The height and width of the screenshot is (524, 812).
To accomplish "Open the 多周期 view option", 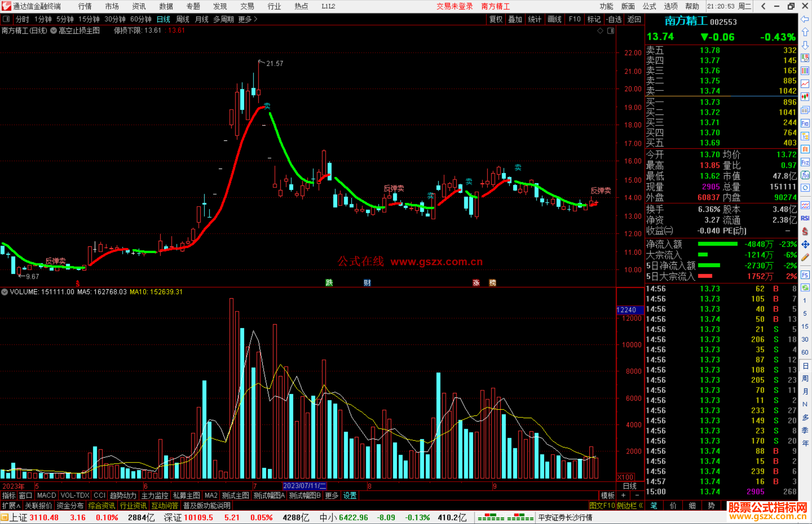I will pyautogui.click(x=223, y=19).
